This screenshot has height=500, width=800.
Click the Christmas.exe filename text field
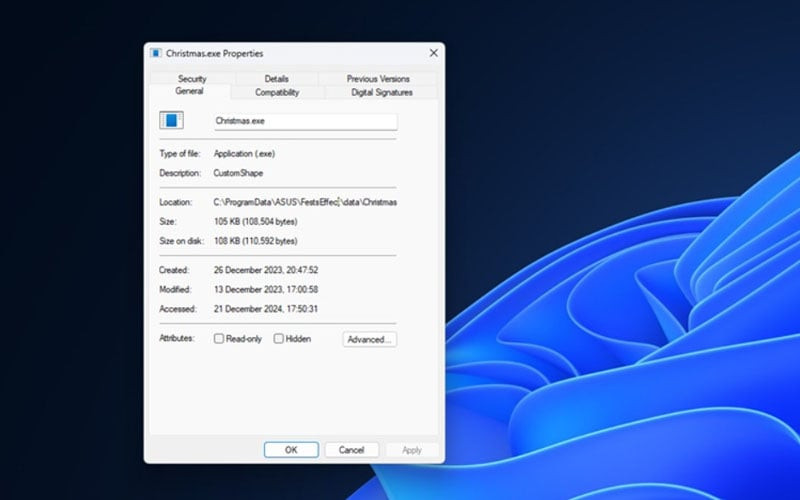point(305,121)
